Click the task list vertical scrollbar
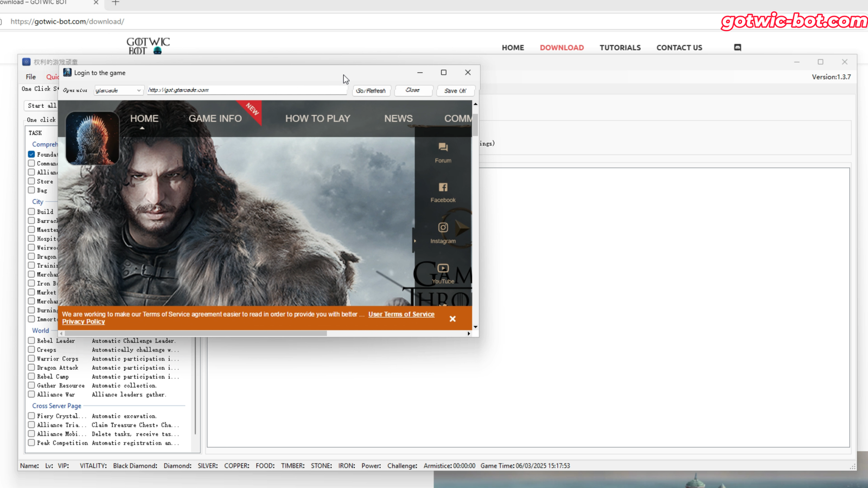Viewport: 868px width, 488px height. pos(195,385)
